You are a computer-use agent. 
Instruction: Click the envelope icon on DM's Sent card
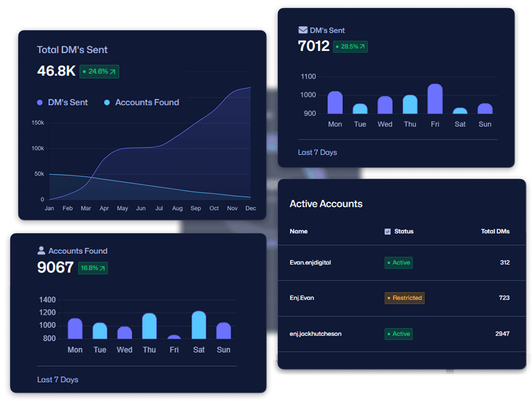click(x=302, y=29)
